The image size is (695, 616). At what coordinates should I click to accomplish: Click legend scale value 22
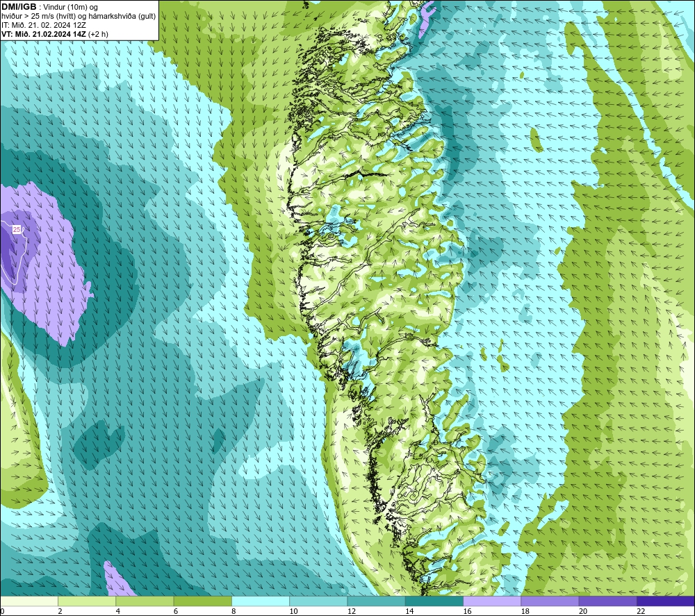(x=641, y=612)
